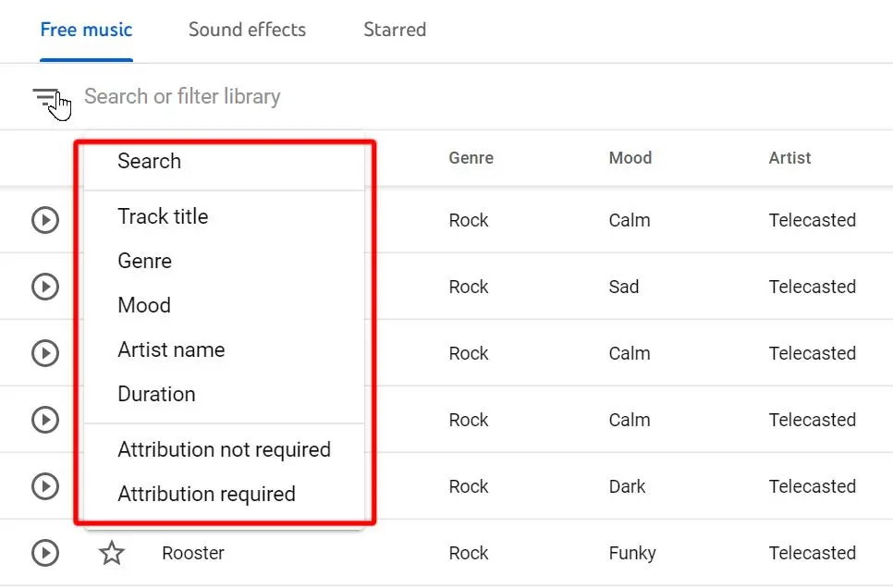Screen dimensions: 893x588
Task: Open the Starred tab
Action: [x=394, y=30]
